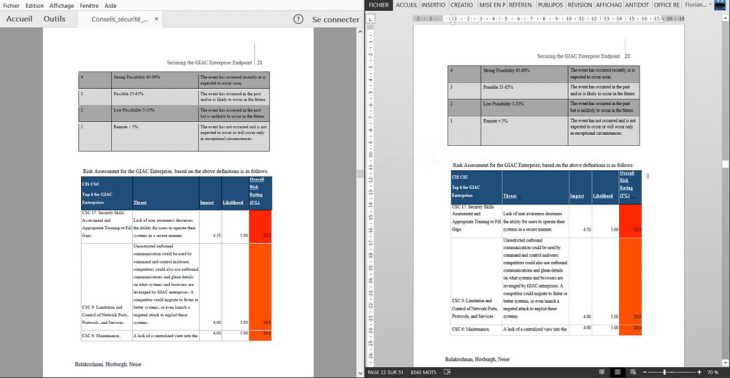The image size is (730, 378).
Task: Close the Conseils_sécurité document tab
Action: point(156,19)
